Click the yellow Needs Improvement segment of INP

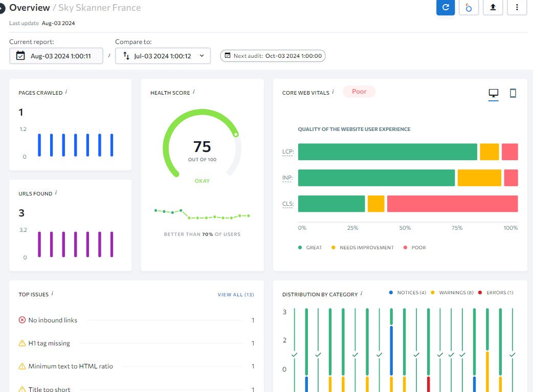tap(479, 178)
